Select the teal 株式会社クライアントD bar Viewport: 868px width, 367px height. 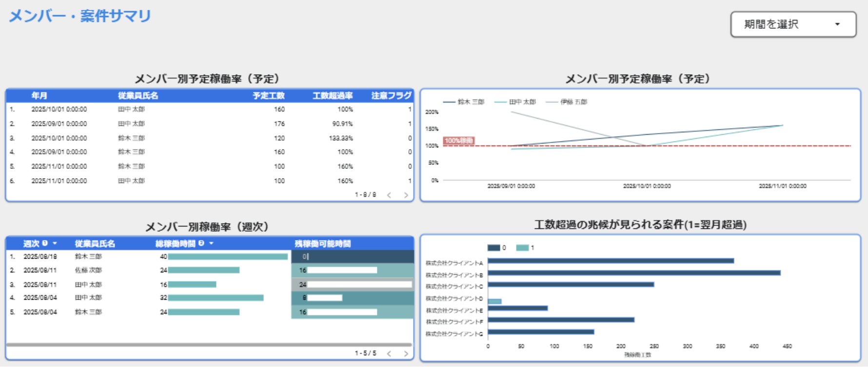[x=494, y=301]
